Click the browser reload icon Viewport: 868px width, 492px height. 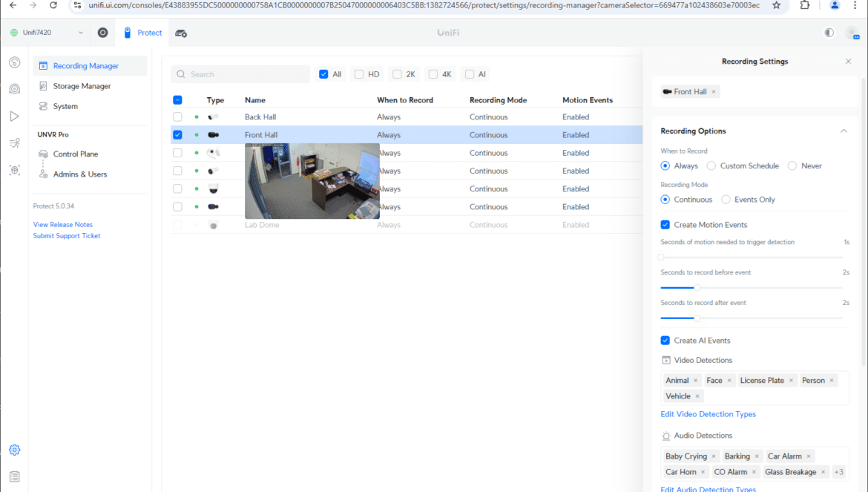[53, 5]
